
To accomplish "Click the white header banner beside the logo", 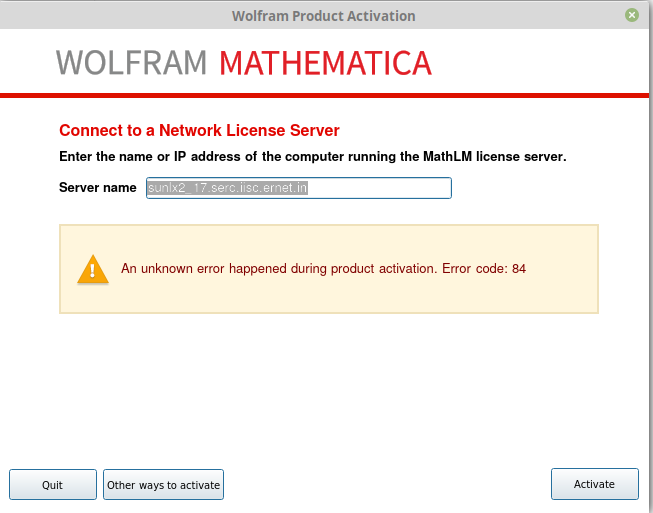I will (540, 63).
